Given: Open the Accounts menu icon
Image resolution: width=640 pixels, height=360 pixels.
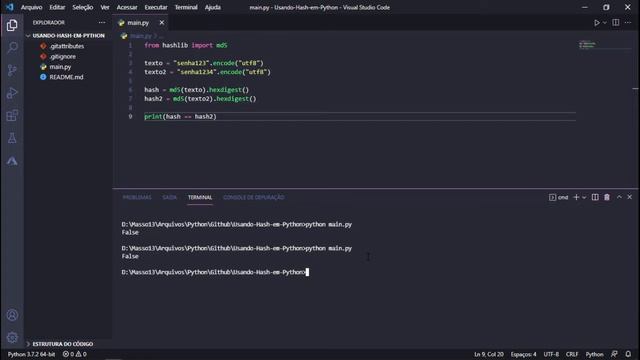Looking at the screenshot, I should click(12, 315).
